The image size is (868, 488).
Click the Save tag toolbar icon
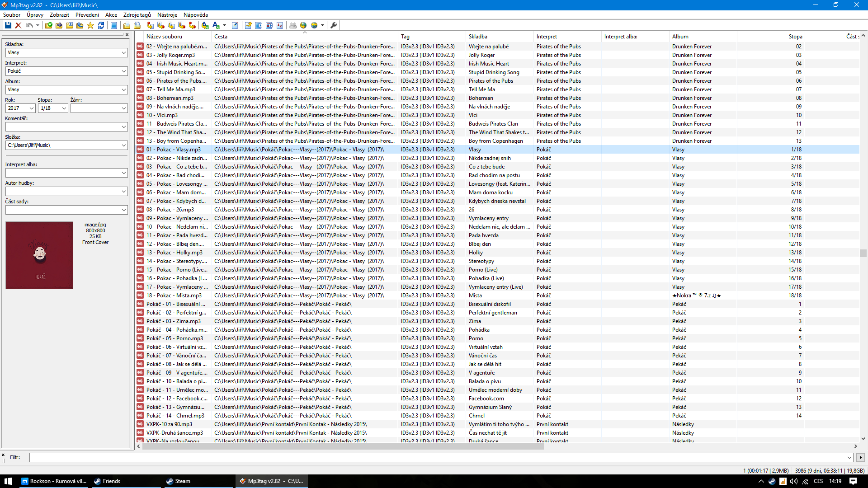click(8, 25)
